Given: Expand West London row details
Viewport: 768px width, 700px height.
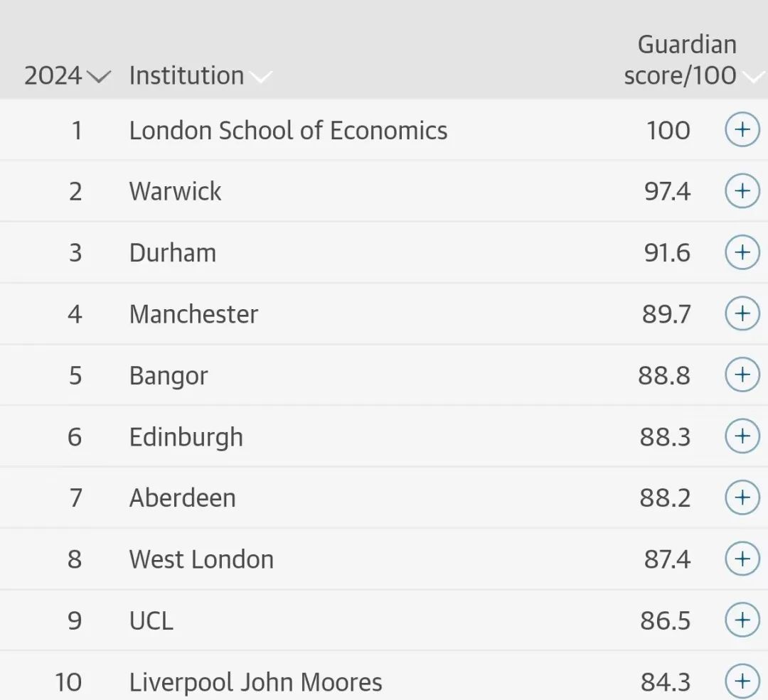Looking at the screenshot, I should [x=742, y=559].
